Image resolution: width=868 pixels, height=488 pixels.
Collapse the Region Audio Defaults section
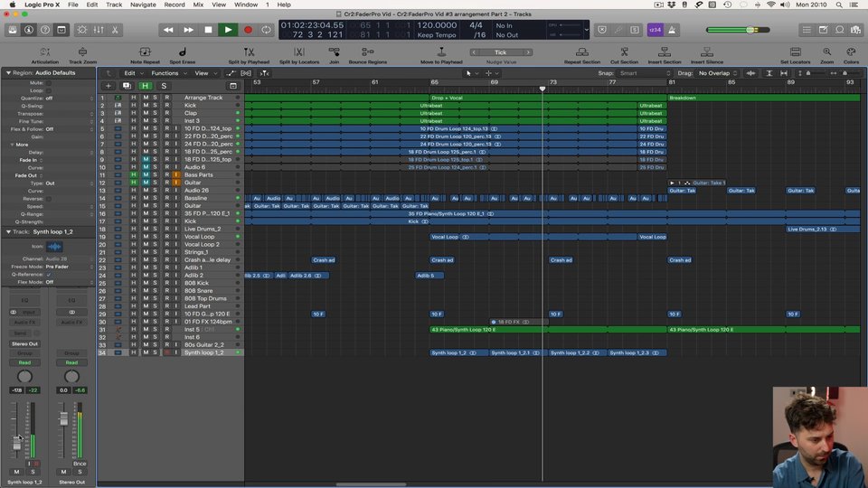point(8,72)
